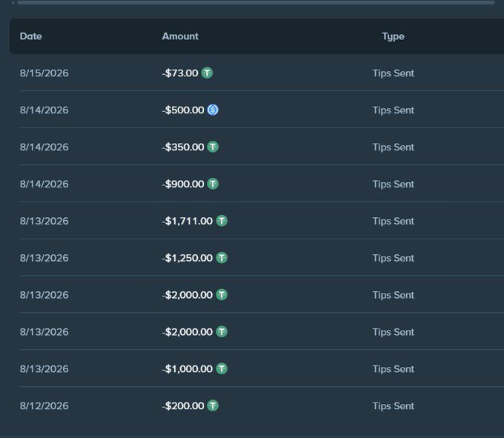Viewport: 504px width, 438px height.
Task: Click the date 8/15/2026
Action: click(x=44, y=73)
